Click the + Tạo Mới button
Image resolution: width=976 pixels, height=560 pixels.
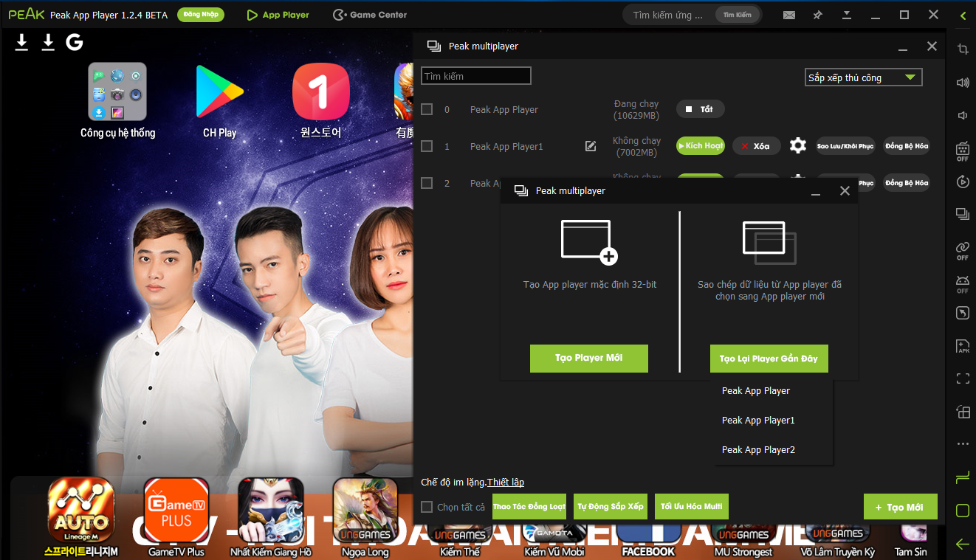point(900,507)
